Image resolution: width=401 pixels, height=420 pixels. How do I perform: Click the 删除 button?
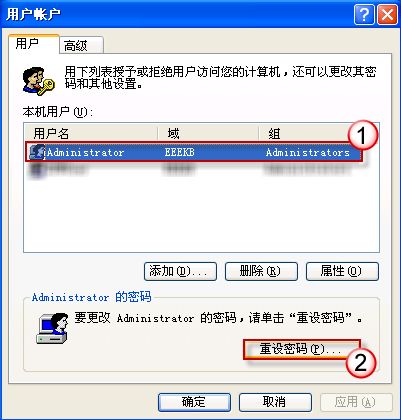tap(261, 271)
